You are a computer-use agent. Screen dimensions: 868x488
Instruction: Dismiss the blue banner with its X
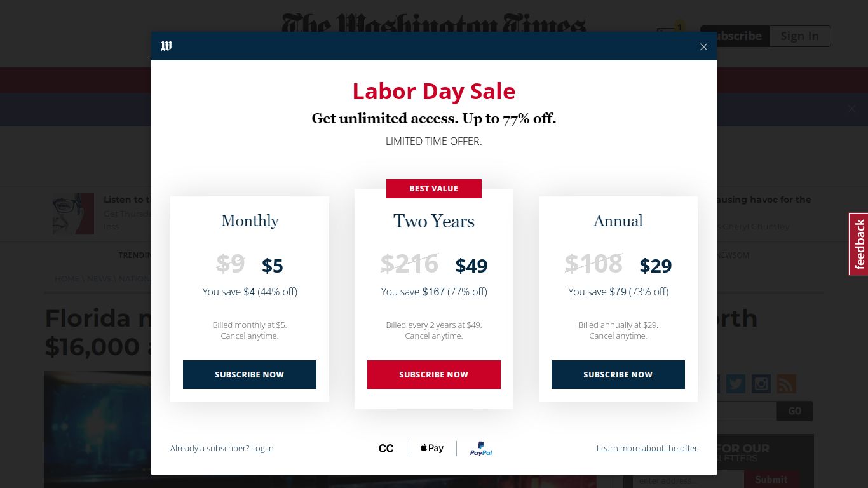pyautogui.click(x=851, y=109)
